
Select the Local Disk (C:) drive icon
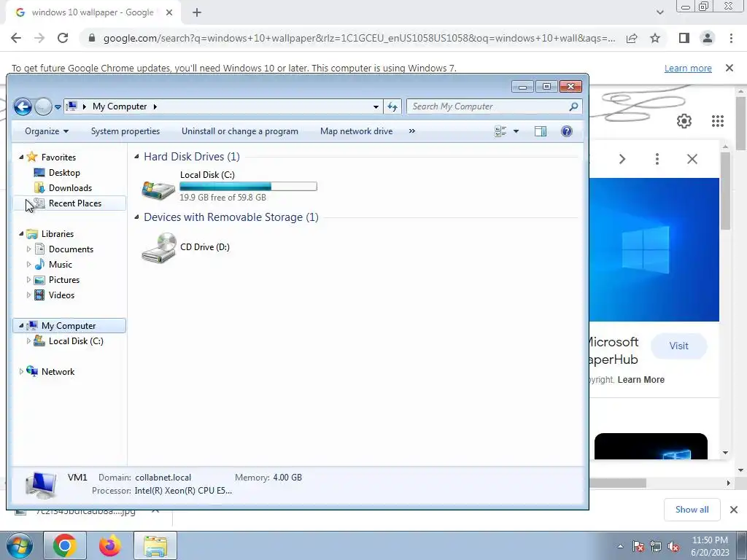coord(158,190)
